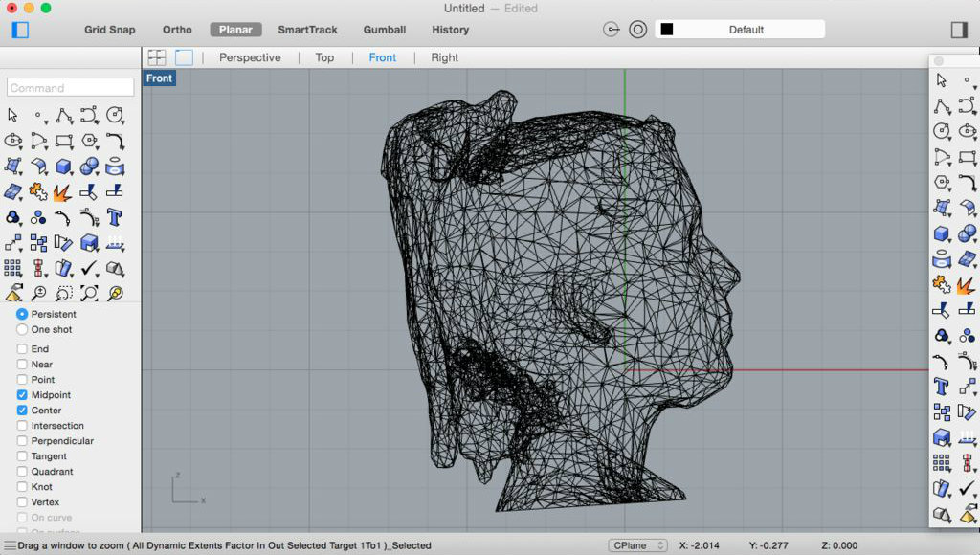Uncheck the Center object snap
The image size is (980, 555).
pos(22,410)
